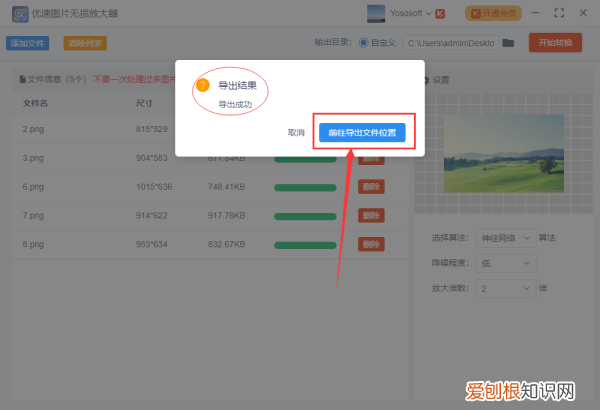Image resolution: width=600 pixels, height=410 pixels.
Task: Click the file info document icon
Action: tap(23, 79)
